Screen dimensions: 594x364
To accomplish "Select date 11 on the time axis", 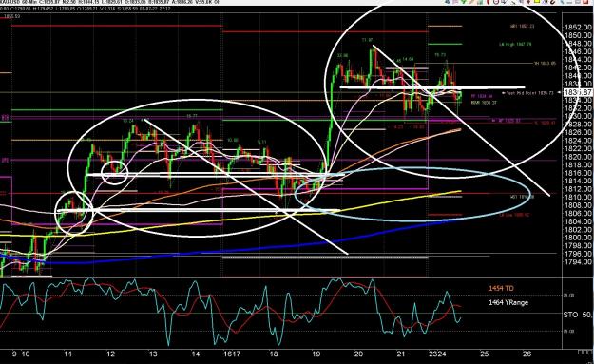I will [67, 354].
